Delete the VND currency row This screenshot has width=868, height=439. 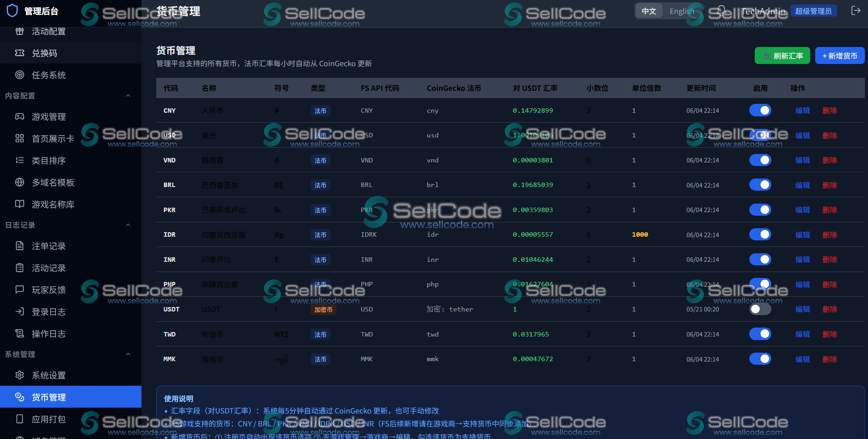click(x=830, y=160)
